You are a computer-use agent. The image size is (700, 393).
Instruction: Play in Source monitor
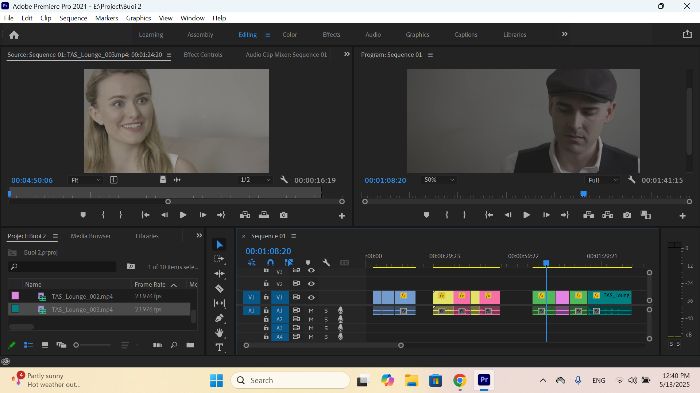point(183,215)
